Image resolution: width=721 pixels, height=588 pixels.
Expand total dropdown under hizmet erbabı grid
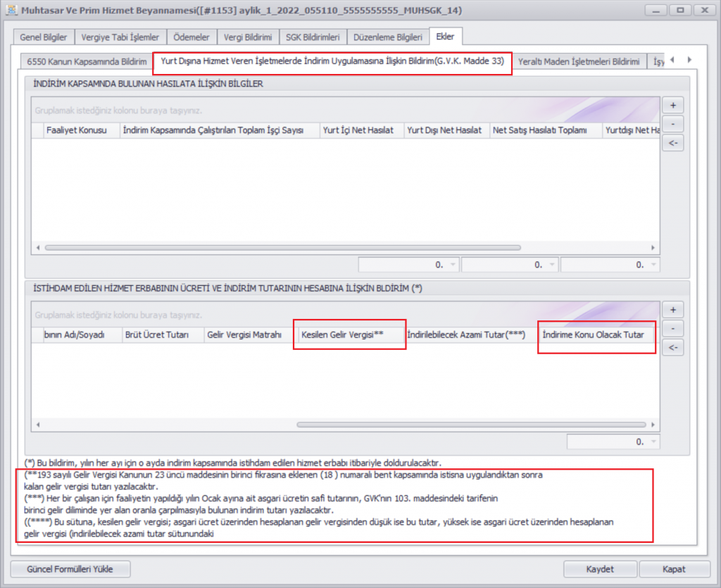pos(654,442)
